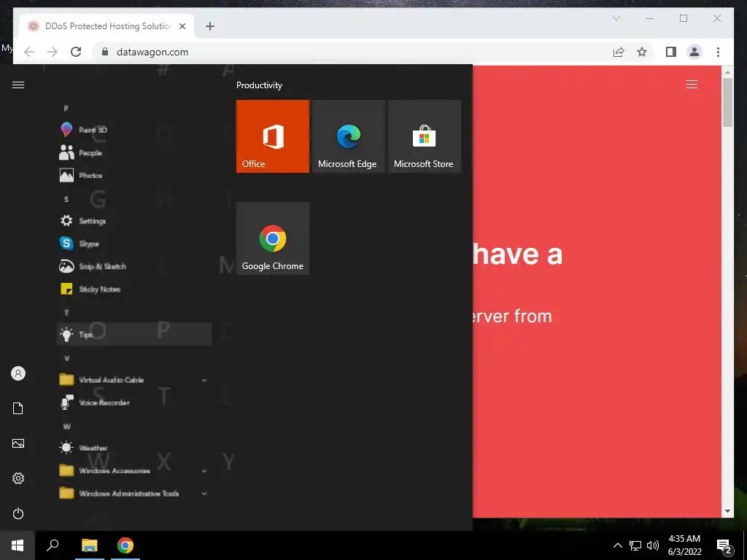Expand the Virtual Audio Cable folder
Image resolution: width=747 pixels, height=560 pixels.
coord(134,379)
